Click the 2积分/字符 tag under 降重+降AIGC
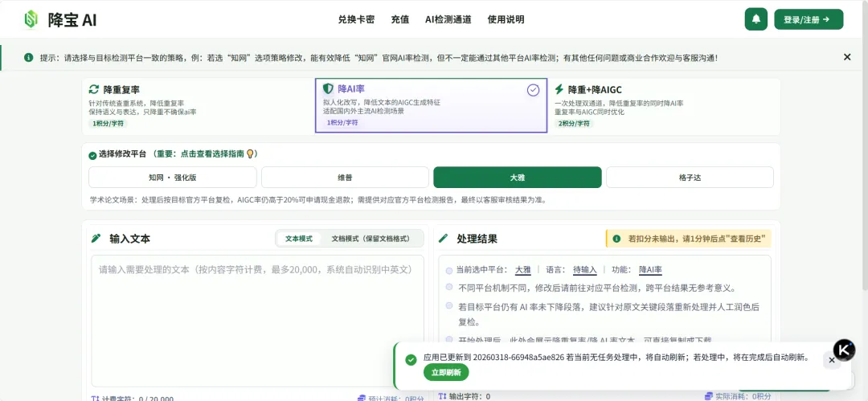868x401 pixels. [574, 123]
